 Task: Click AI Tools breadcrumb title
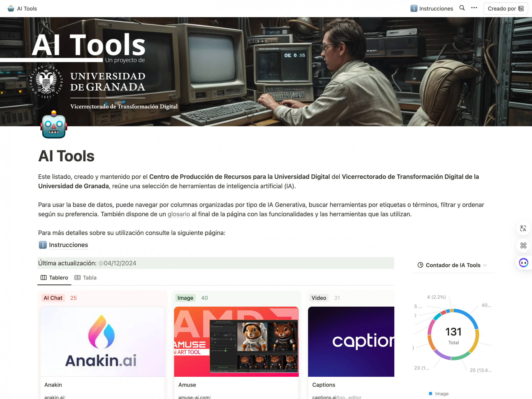(27, 9)
